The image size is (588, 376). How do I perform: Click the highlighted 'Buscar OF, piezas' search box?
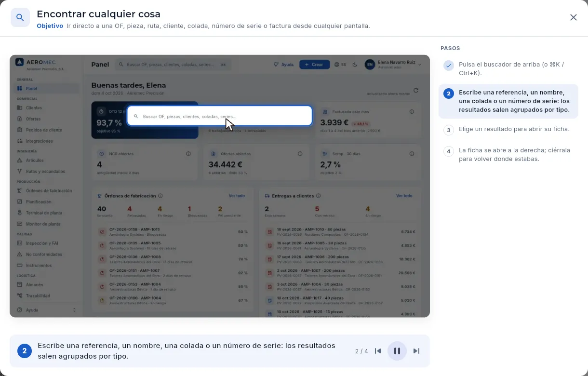point(220,116)
